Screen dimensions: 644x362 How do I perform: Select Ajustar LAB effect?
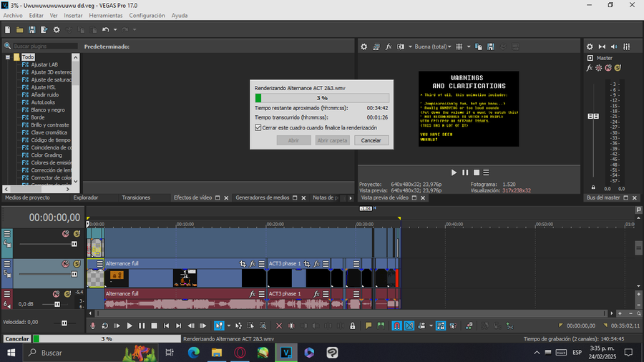44,64
